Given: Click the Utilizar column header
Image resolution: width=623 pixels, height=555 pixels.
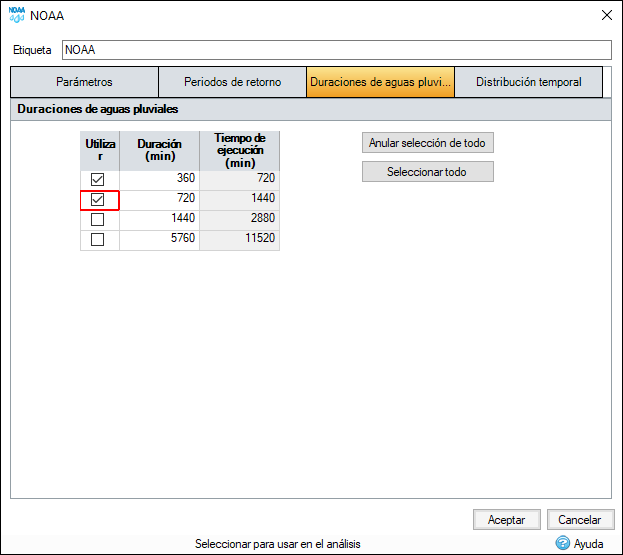Looking at the screenshot, I should click(x=100, y=151).
